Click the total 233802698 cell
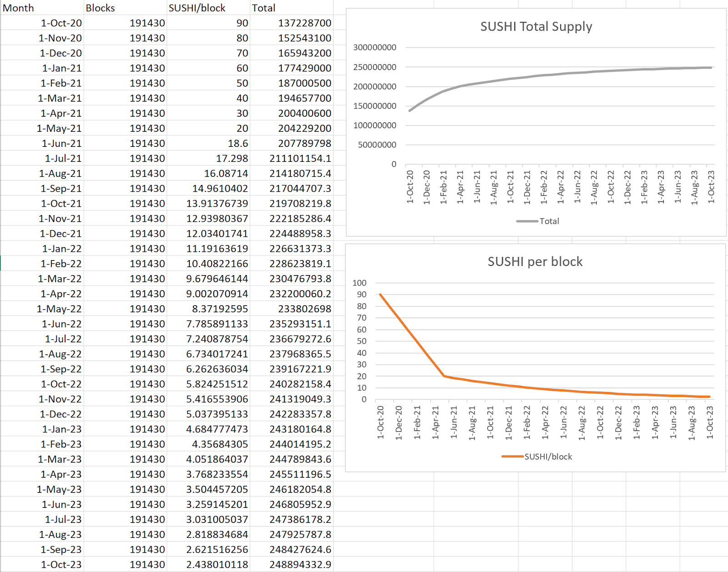The height and width of the screenshot is (572, 728). tap(291, 309)
